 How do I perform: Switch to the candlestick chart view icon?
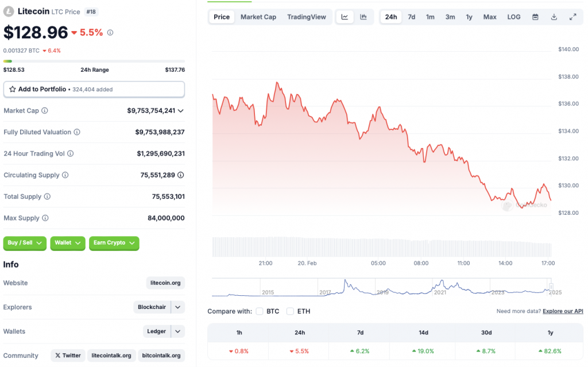pyautogui.click(x=363, y=17)
